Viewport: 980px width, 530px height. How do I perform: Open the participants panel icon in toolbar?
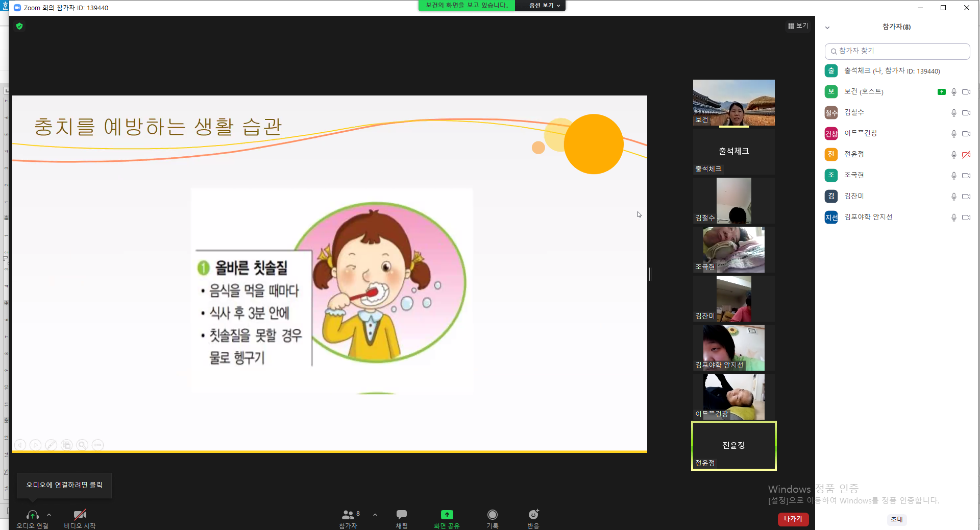point(348,515)
